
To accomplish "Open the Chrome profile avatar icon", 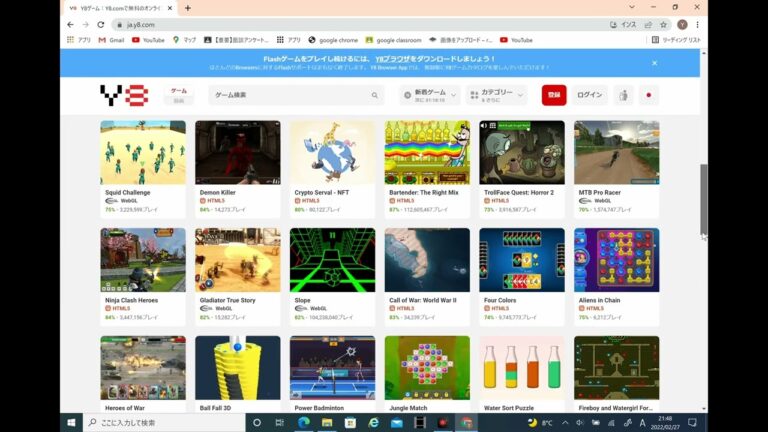I will coord(682,24).
